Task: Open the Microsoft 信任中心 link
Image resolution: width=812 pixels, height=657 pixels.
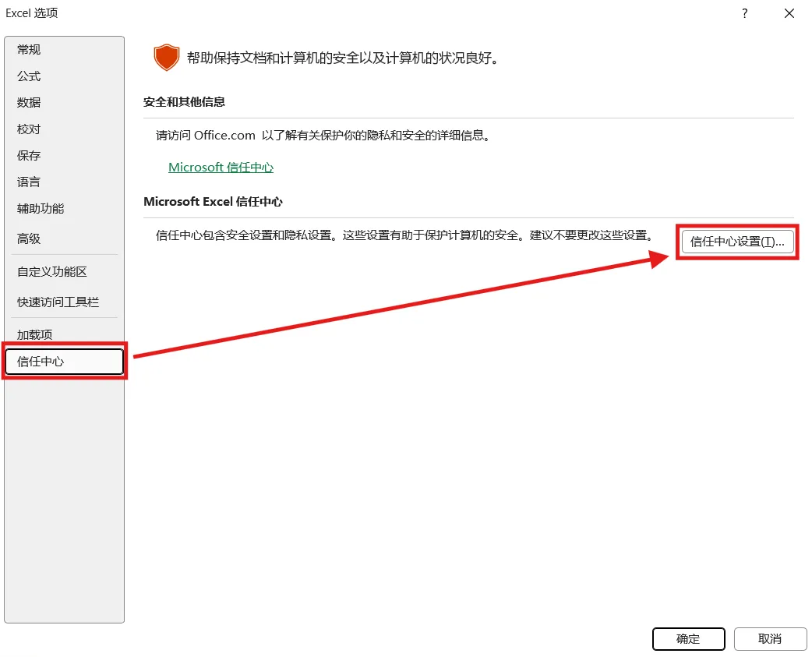Action: (221, 168)
